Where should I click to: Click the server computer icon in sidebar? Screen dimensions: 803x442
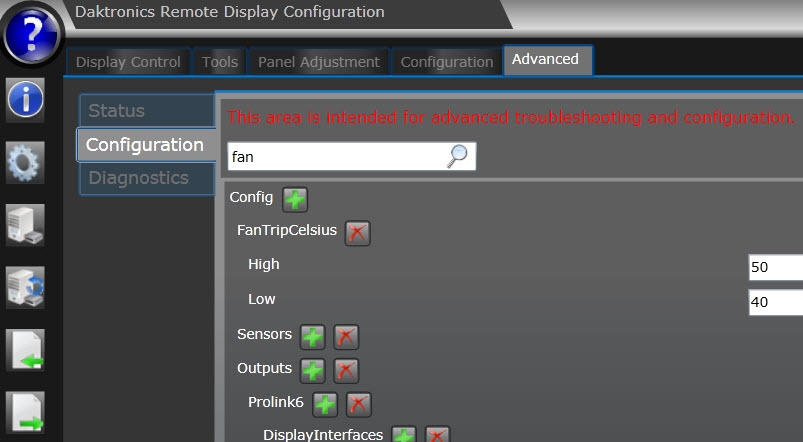pyautogui.click(x=26, y=225)
